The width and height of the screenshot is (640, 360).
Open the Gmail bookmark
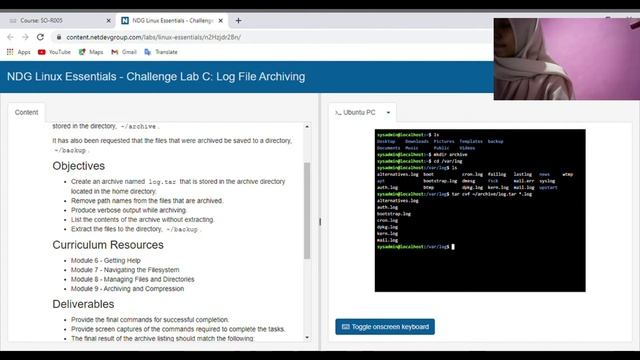[x=124, y=52]
